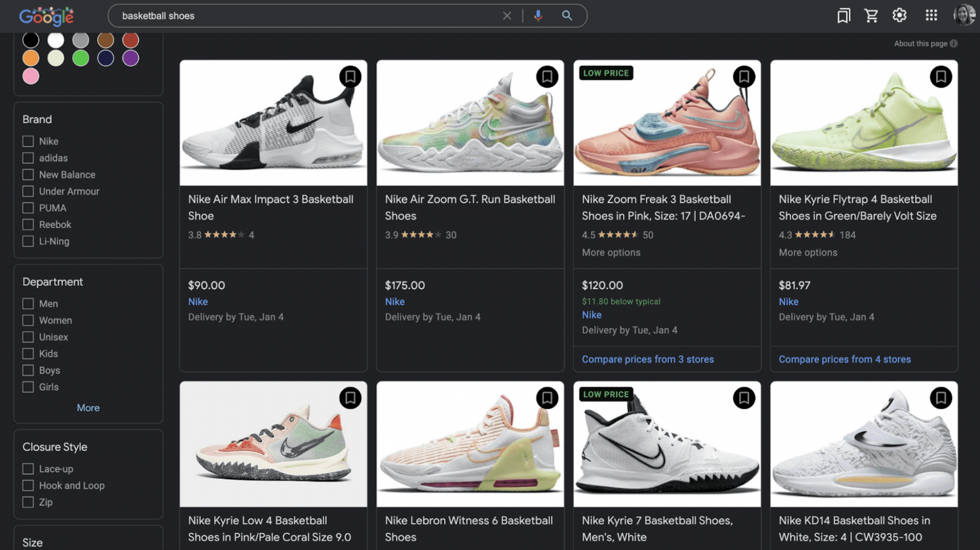Check the Nike brand filter
This screenshot has width=980, height=550.
28,141
